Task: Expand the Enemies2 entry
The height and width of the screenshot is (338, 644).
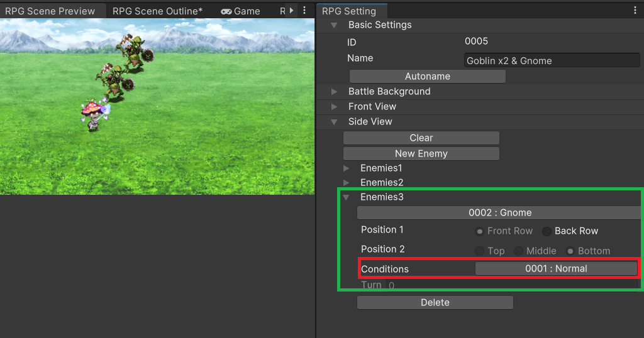Action: point(347,183)
